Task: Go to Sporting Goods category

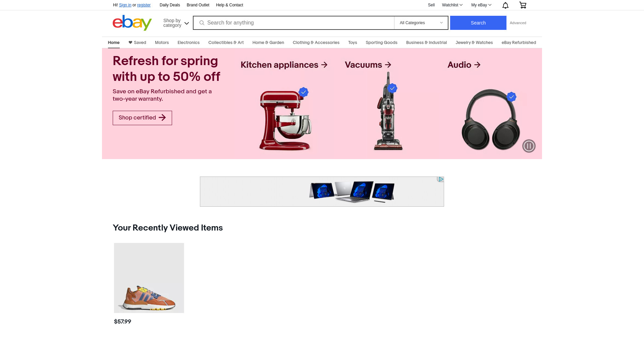Action: point(381,43)
